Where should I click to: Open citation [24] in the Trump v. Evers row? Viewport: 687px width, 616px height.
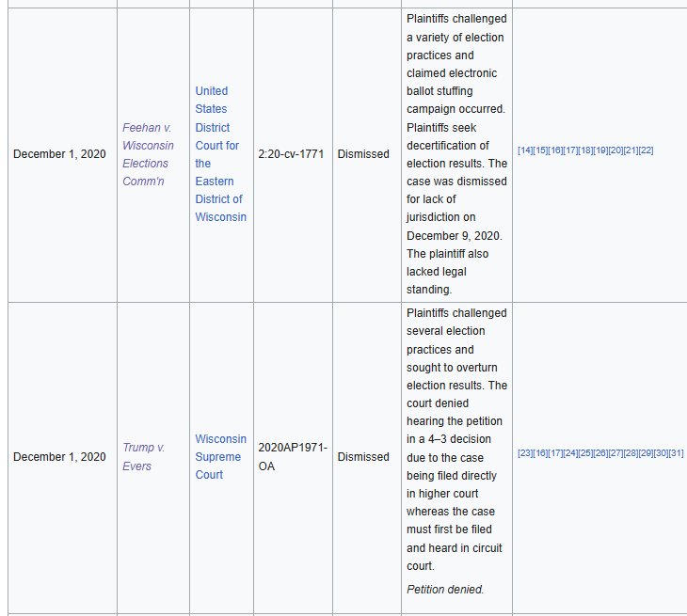(x=570, y=453)
